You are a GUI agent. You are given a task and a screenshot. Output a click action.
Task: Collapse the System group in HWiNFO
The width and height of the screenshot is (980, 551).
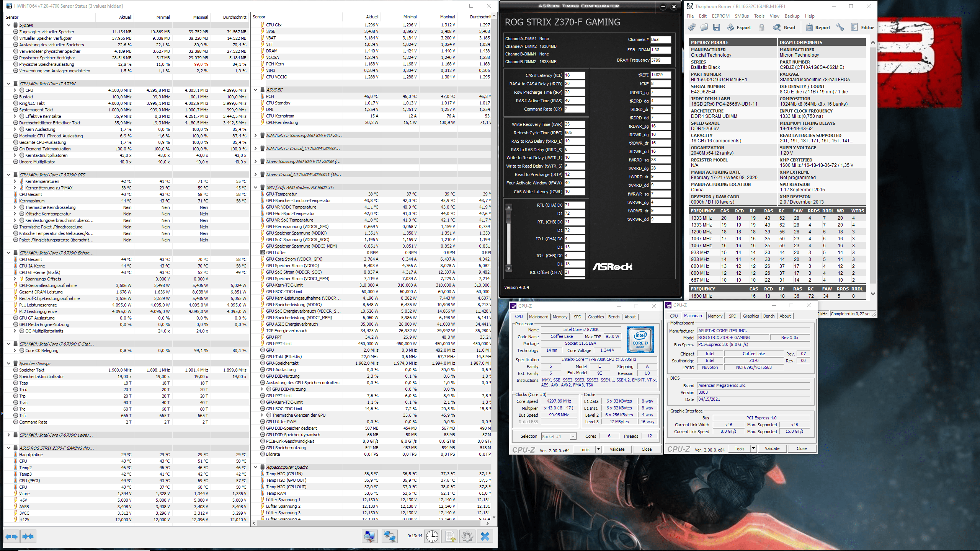[x=9, y=25]
